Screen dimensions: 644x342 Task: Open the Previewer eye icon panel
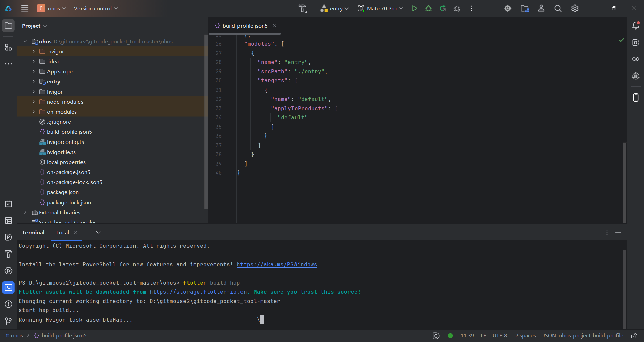tap(636, 59)
